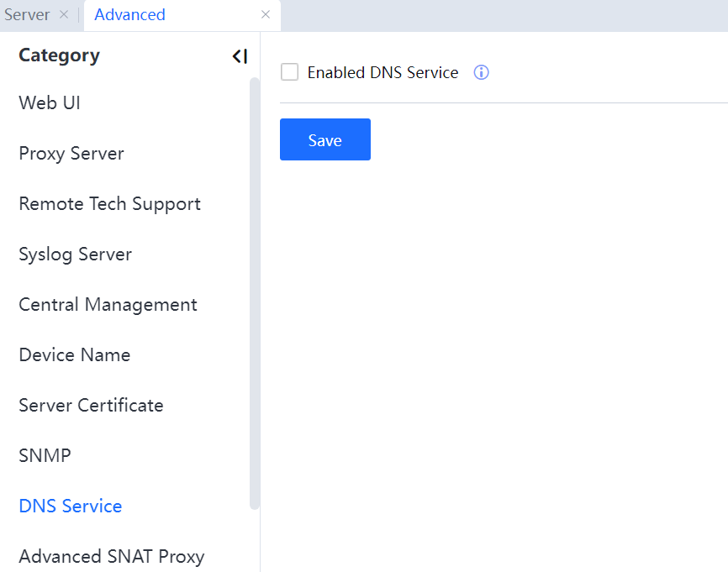Close the Advanced tab
The height and width of the screenshot is (572, 728).
[266, 14]
